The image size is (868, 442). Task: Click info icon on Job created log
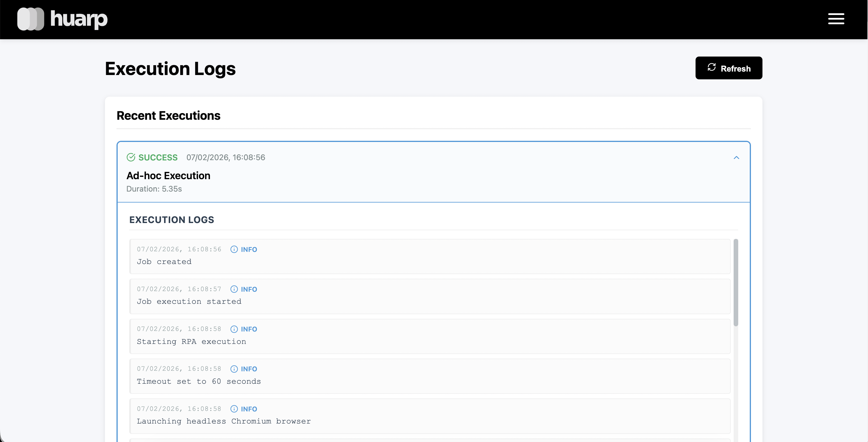pos(234,250)
